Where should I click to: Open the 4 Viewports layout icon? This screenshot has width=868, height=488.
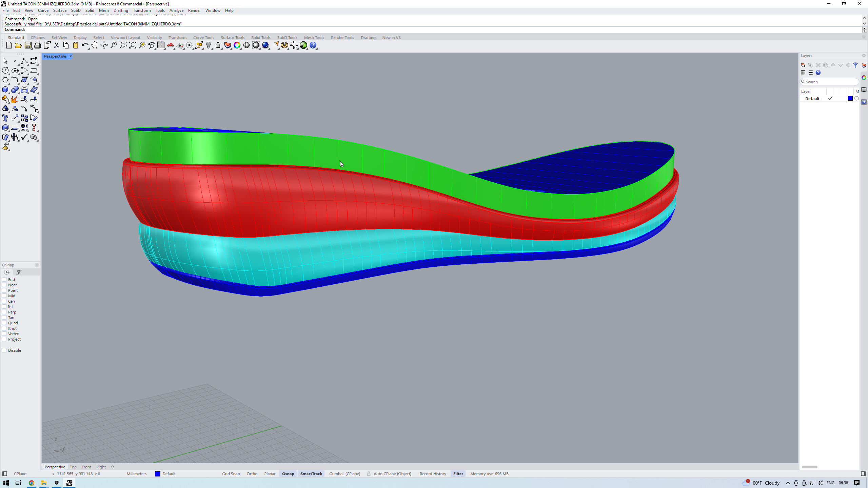coord(161,45)
